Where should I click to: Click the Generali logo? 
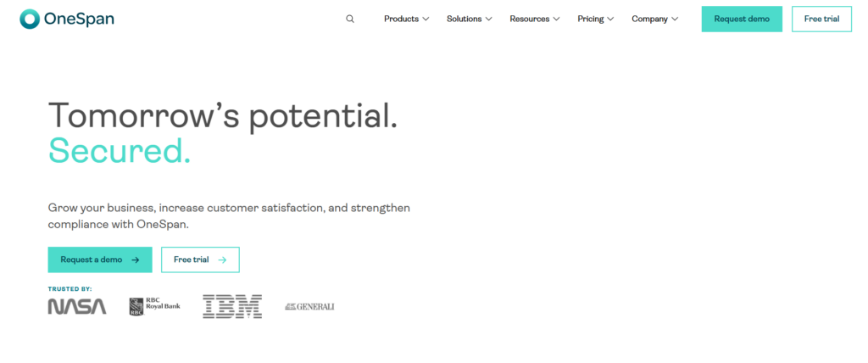(x=309, y=306)
